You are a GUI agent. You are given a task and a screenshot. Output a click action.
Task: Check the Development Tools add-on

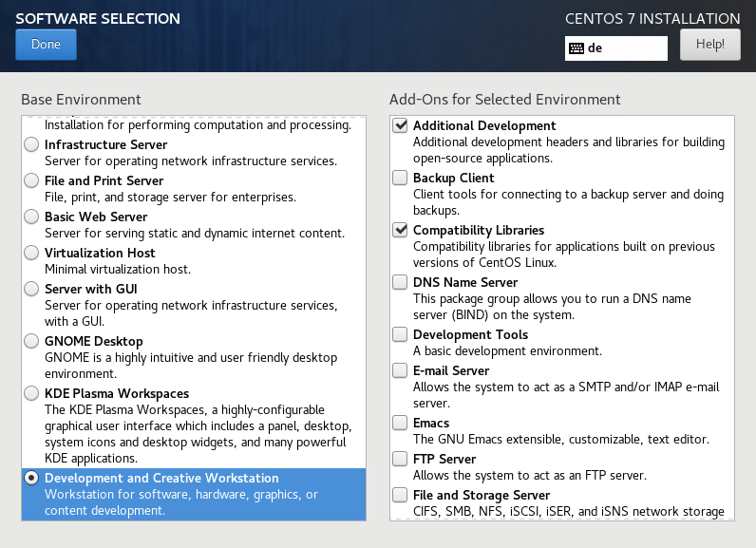(400, 335)
